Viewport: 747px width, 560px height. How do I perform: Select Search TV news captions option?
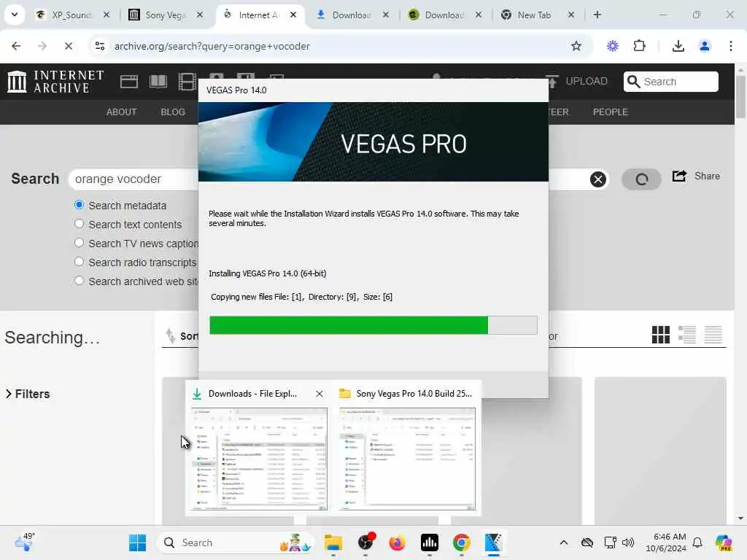point(79,243)
